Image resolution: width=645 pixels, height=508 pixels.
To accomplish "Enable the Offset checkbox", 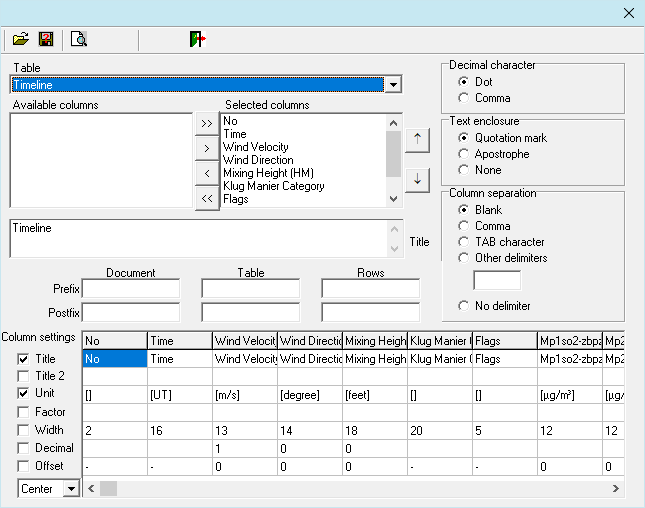I will (23, 466).
